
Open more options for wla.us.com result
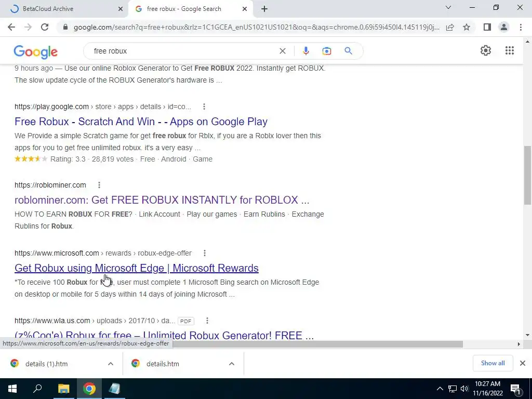(207, 321)
